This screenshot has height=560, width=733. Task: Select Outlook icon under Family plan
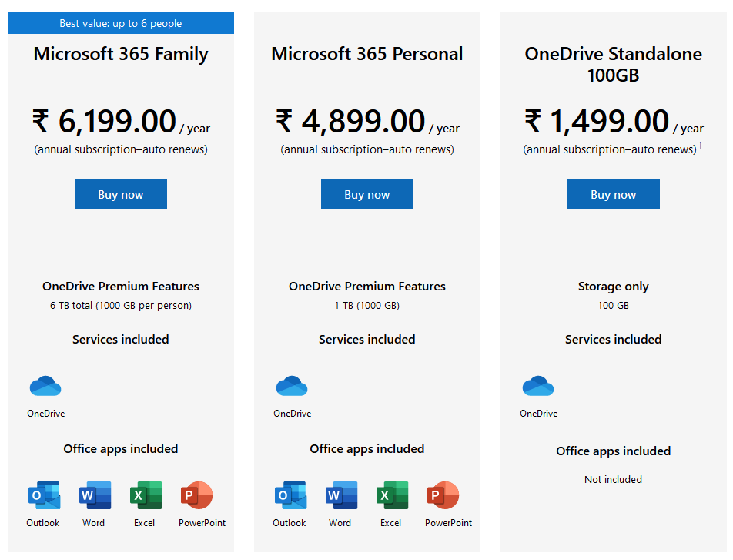click(x=44, y=495)
